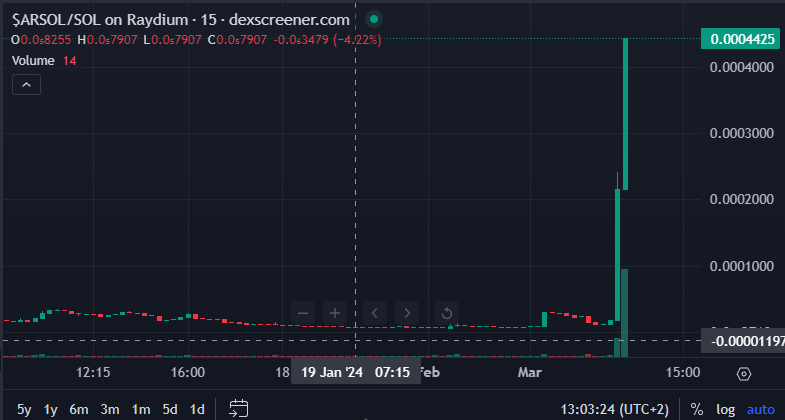Screen dimensions: 785x420
Task: Reset the chart view with the reset icon
Action: pyautogui.click(x=447, y=313)
